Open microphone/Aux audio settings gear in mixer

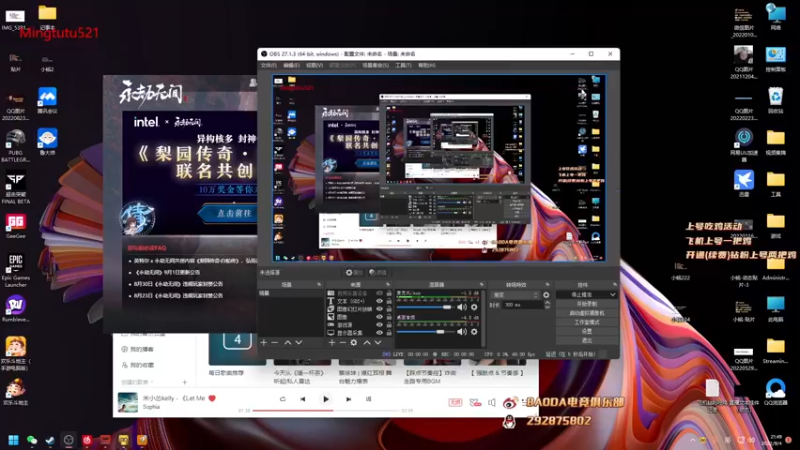[474, 307]
